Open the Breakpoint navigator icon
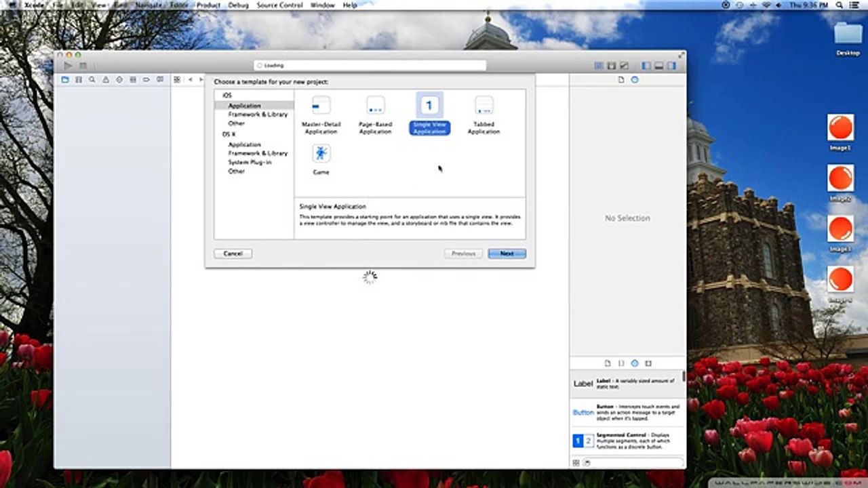868x488 pixels. tap(146, 79)
